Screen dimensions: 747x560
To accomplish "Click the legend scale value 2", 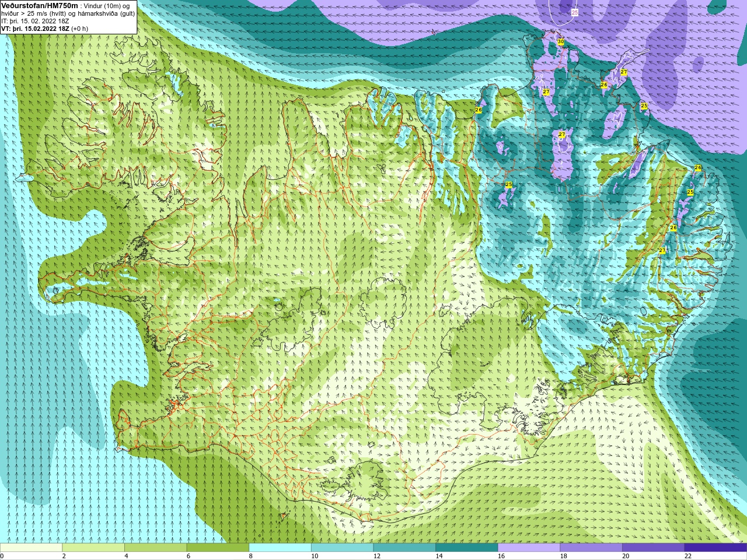I will pyautogui.click(x=64, y=556).
